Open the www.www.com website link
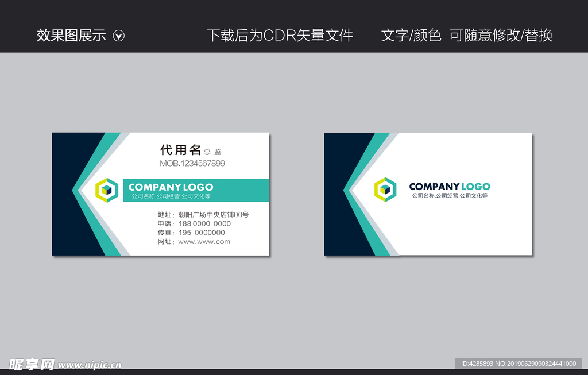Viewport: 588px width, 375px height. click(204, 242)
